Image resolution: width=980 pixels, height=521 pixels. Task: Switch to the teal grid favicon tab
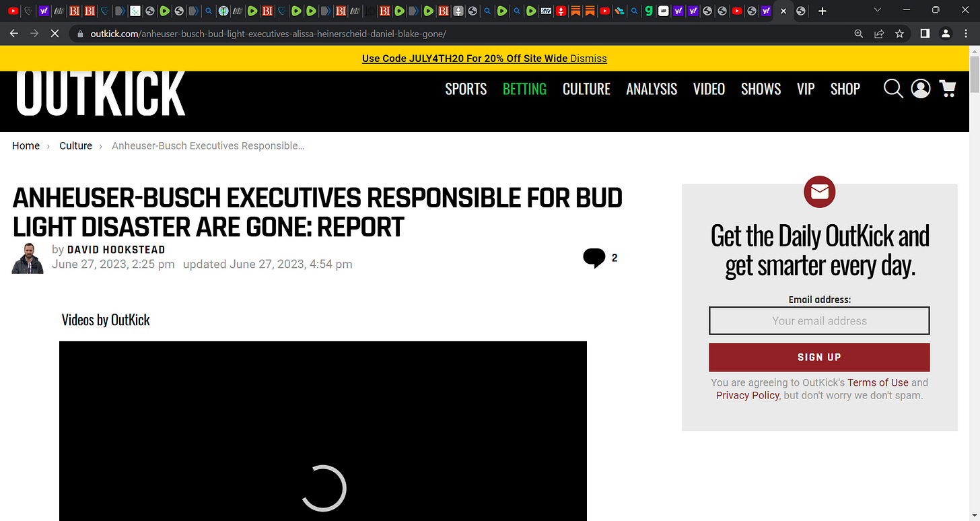pos(135,11)
